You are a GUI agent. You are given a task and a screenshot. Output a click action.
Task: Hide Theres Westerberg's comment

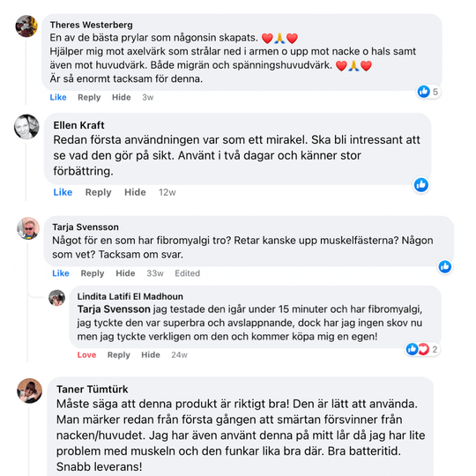[x=122, y=97]
